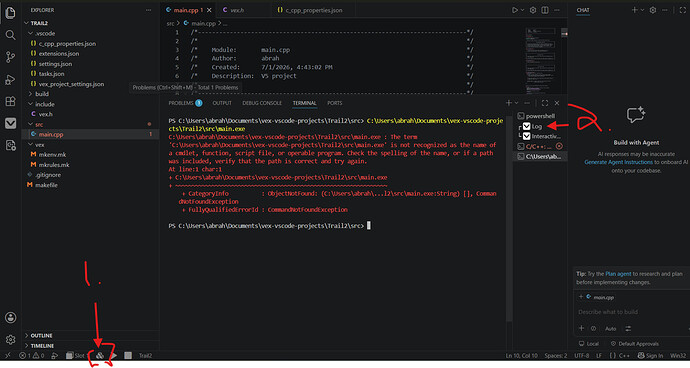This screenshot has height=368, width=690.
Task: Change language mode via C++ in status bar
Action: pos(624,355)
